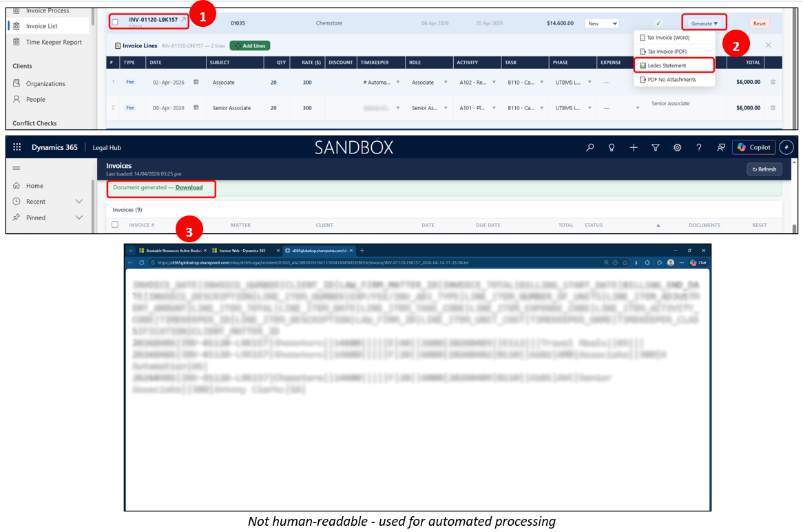This screenshot has height=532, width=803.
Task: Click the Refresh button on Invoices bar
Action: click(x=764, y=169)
